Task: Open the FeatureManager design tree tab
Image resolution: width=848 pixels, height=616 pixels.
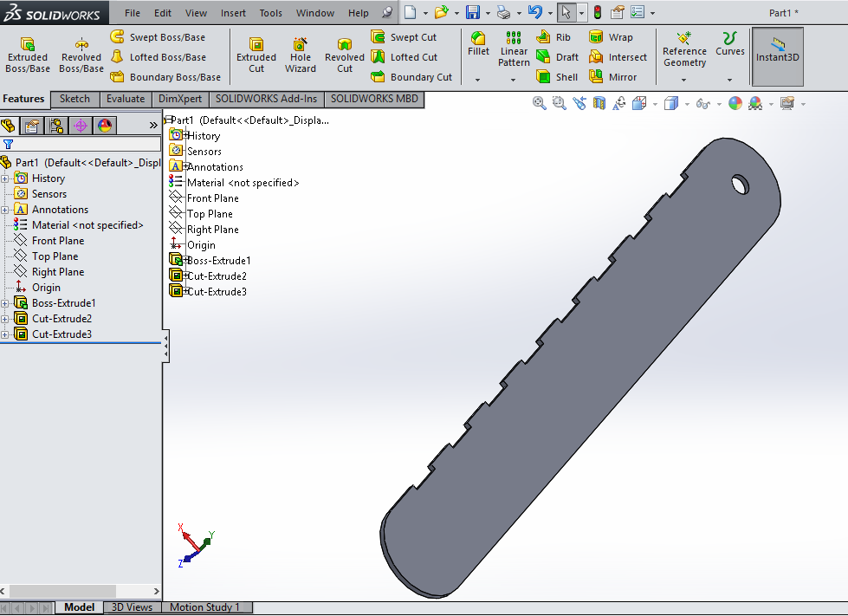Action: (x=8, y=126)
